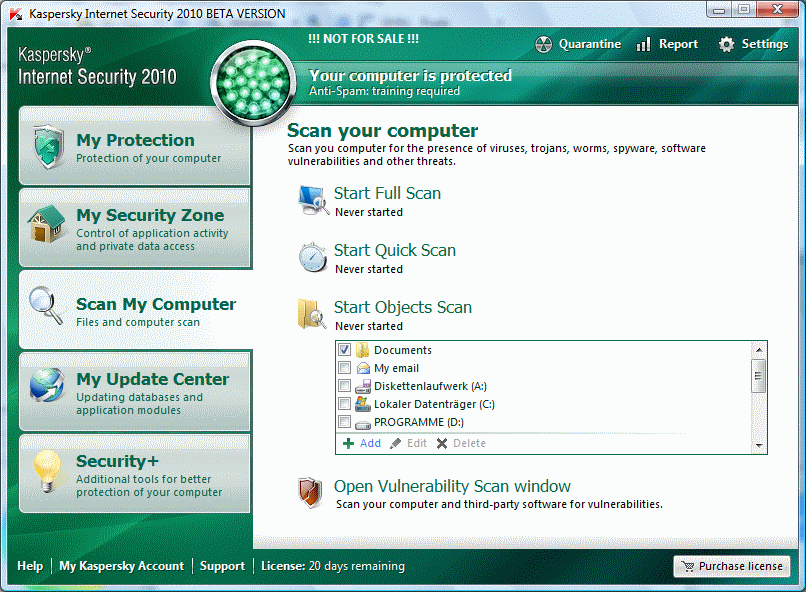Image resolution: width=806 pixels, height=592 pixels.
Task: Switch to My Update Center section
Action: [x=135, y=392]
